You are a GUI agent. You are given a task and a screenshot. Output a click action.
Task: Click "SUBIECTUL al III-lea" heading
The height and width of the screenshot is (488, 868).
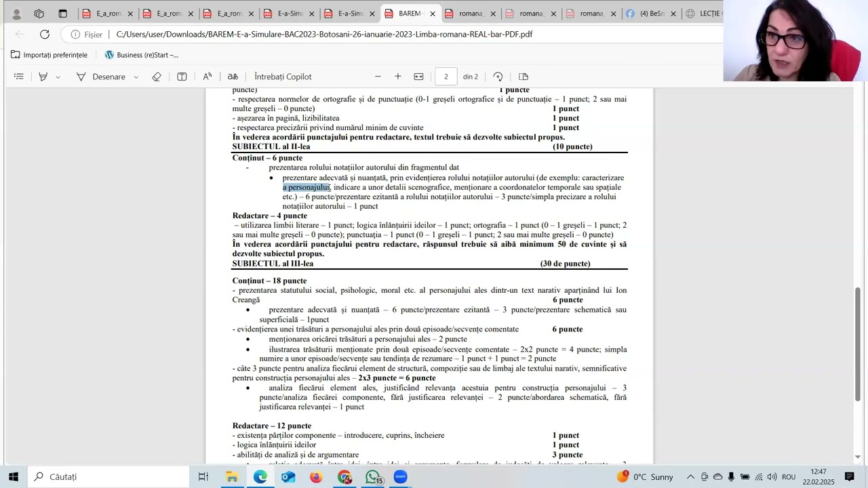(x=273, y=264)
